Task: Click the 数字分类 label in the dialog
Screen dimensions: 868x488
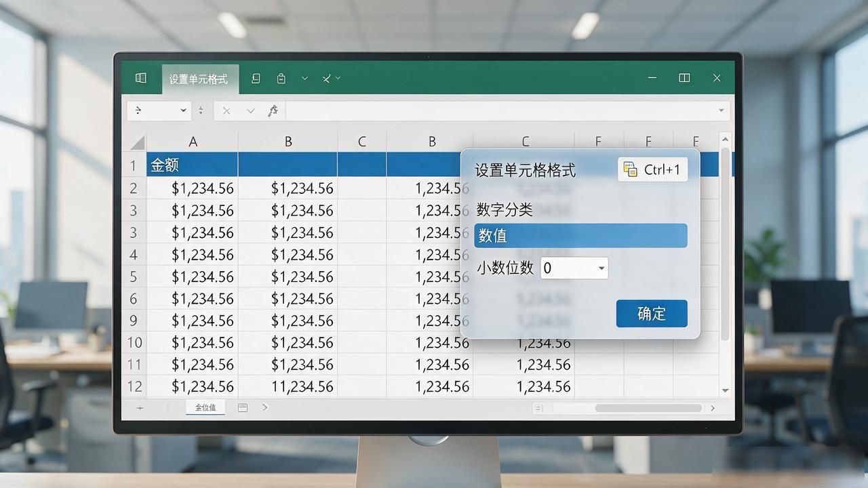Action: pyautogui.click(x=505, y=209)
